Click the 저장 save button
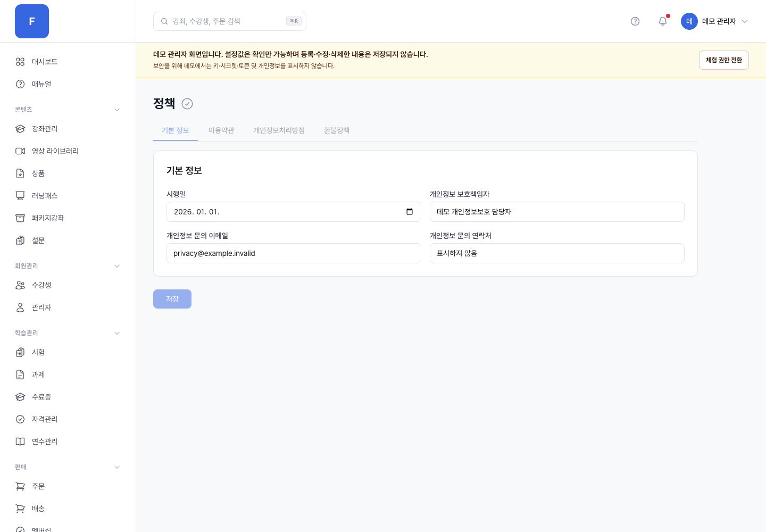Screen dimensions: 766x532 [172, 299]
